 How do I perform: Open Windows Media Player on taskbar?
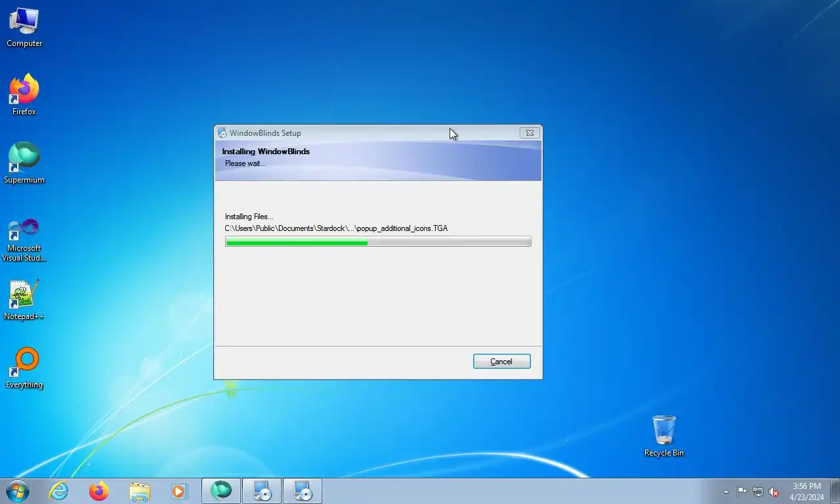[x=179, y=491]
